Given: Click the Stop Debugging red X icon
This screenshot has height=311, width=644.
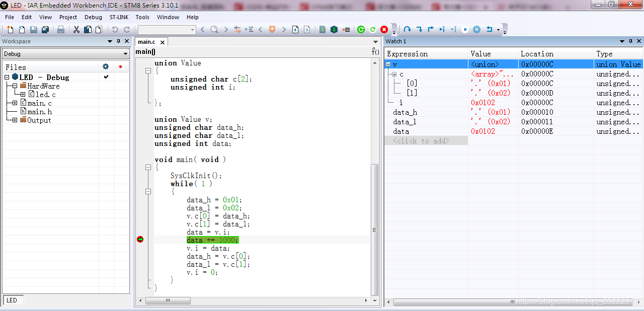Looking at the screenshot, I should 384,30.
